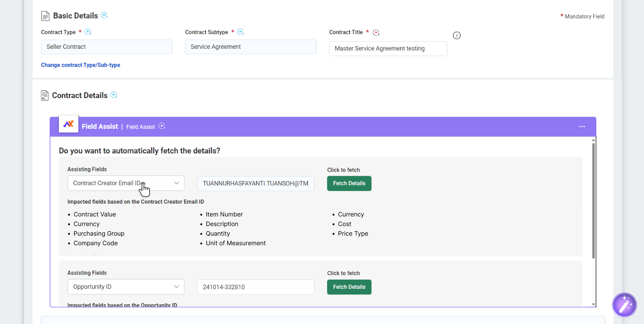
Task: Click the help icon next to Contract Subtype
Action: [x=241, y=32]
